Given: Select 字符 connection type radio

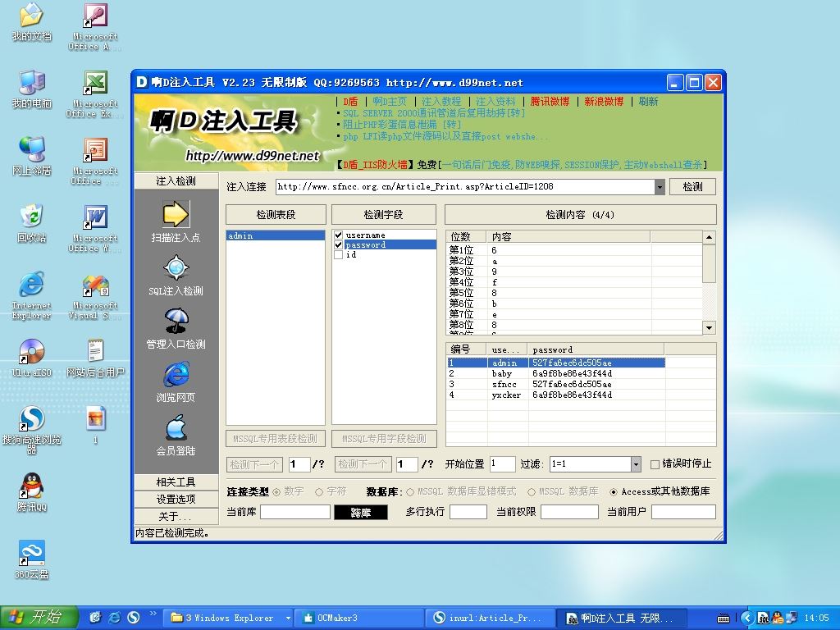Looking at the screenshot, I should (319, 491).
